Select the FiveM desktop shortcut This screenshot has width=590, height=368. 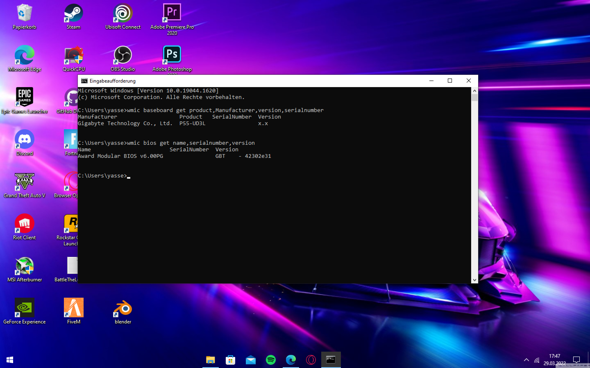[74, 311]
